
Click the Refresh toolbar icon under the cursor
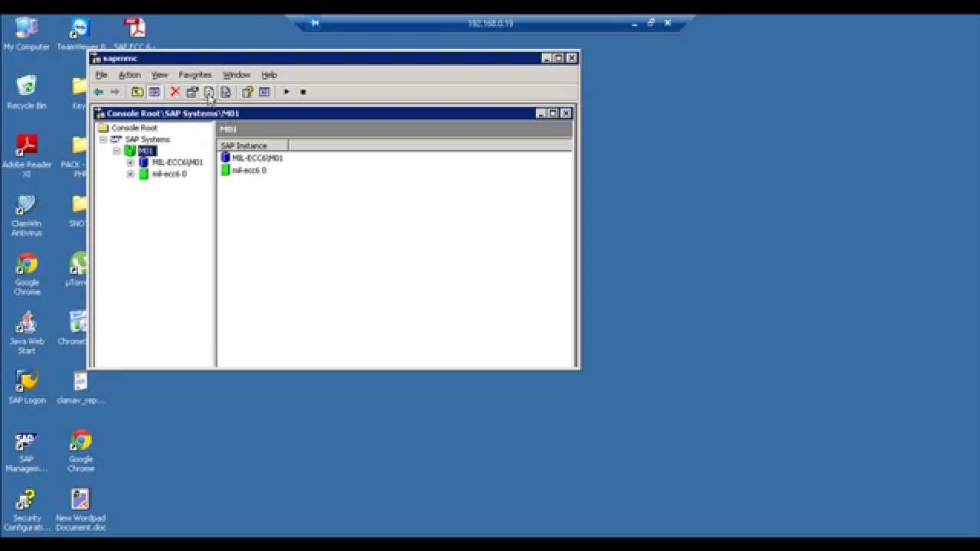click(209, 92)
